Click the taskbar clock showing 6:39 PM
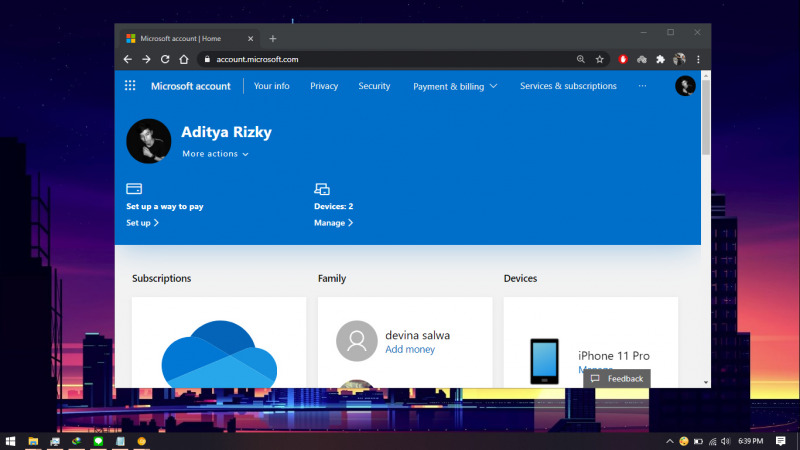The width and height of the screenshot is (800, 450). 751,441
